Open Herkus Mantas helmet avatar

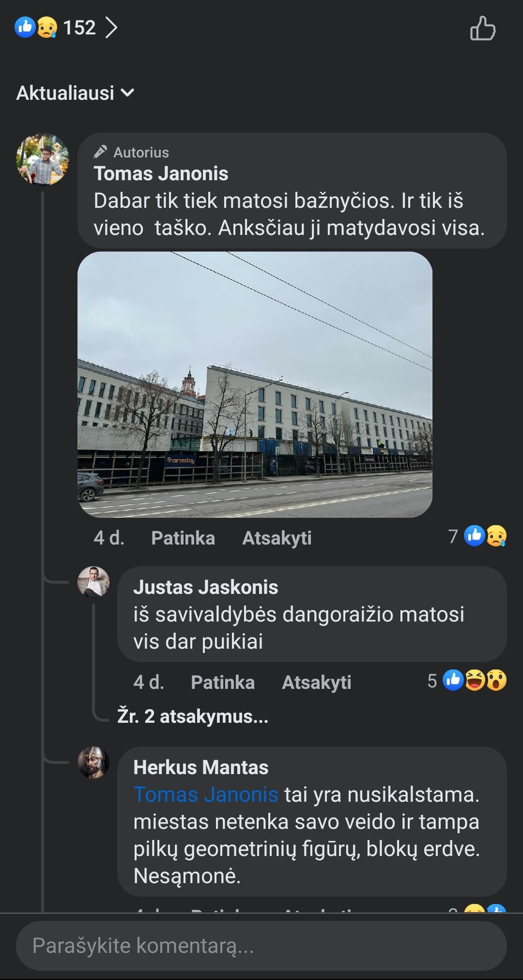pyautogui.click(x=93, y=762)
